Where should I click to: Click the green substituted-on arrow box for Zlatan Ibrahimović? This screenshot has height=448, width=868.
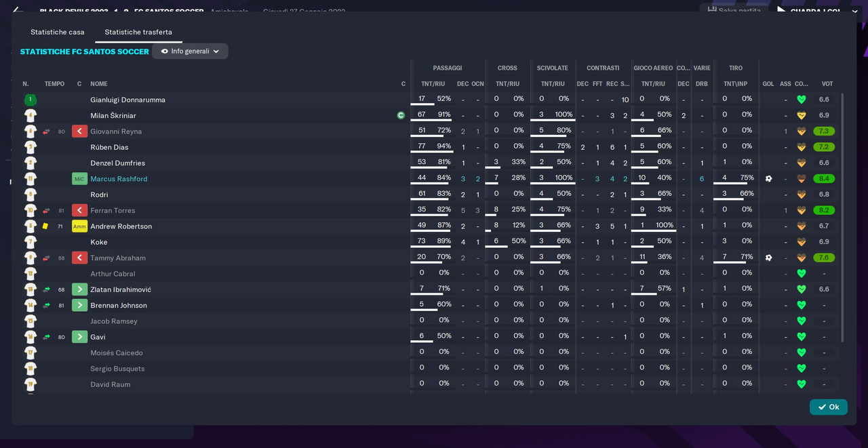[80, 289]
